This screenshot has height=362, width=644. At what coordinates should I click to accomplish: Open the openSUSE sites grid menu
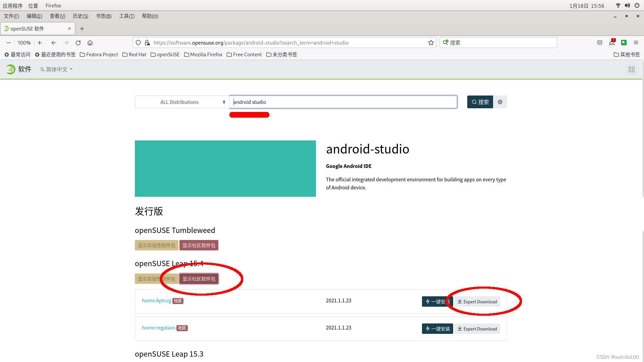[632, 69]
